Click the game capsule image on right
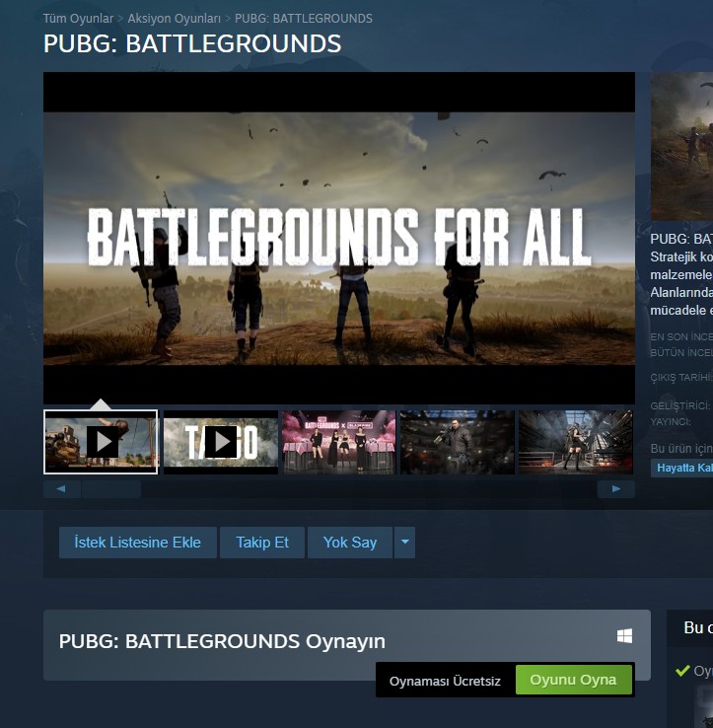 [681, 146]
